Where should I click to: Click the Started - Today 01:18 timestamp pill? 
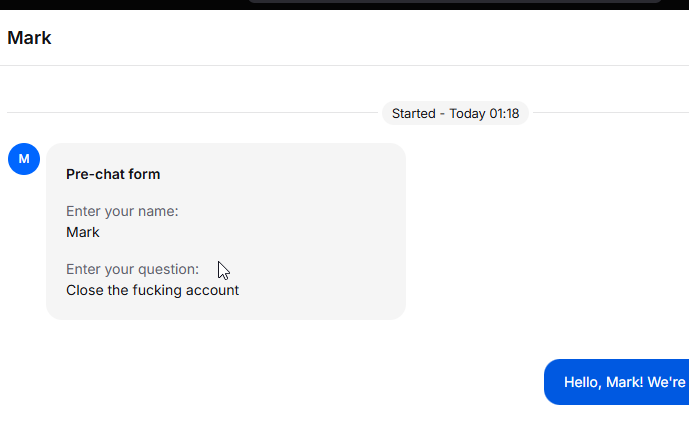(x=455, y=113)
